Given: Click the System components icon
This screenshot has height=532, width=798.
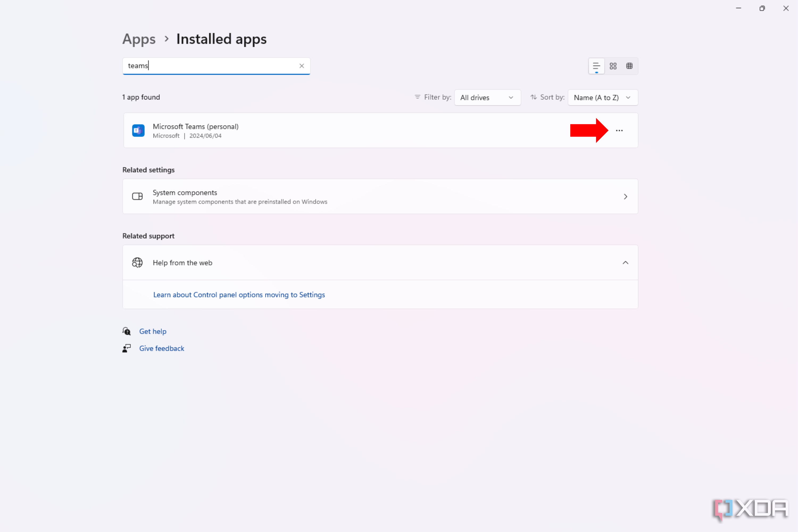Looking at the screenshot, I should (x=137, y=196).
